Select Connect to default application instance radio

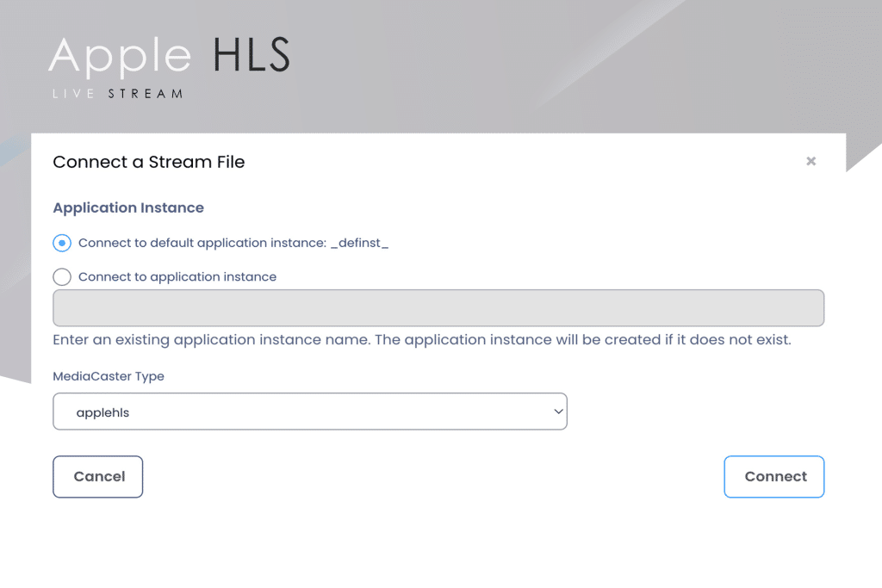click(62, 243)
